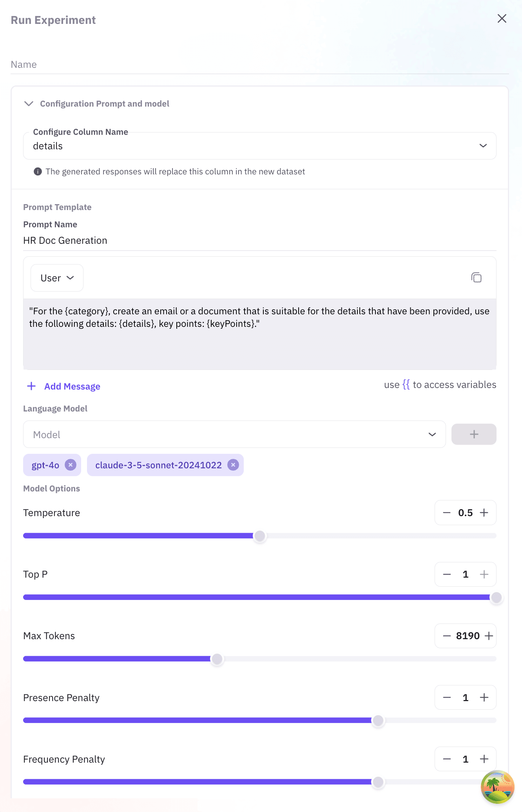
Task: Increase Temperature with the plus icon
Action: tap(484, 512)
